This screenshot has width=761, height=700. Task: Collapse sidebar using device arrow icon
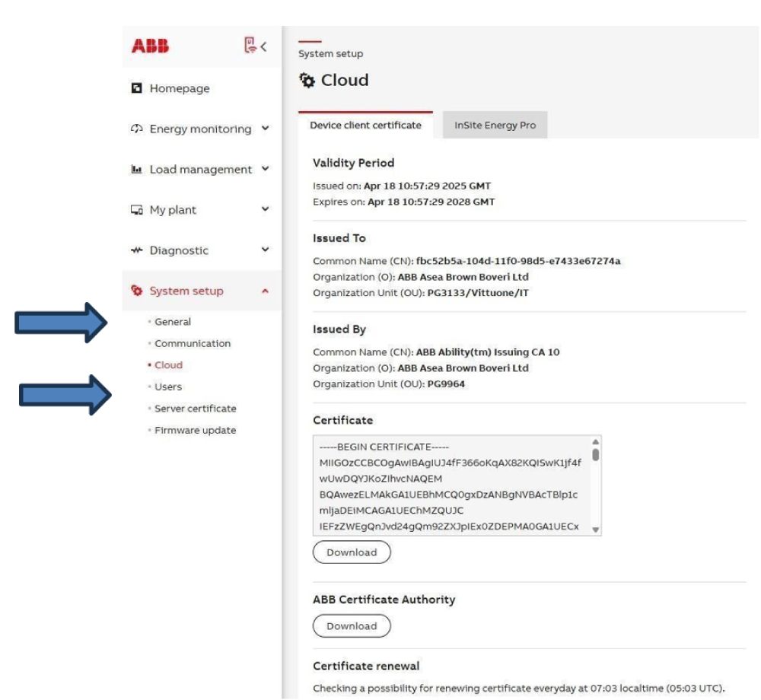256,46
